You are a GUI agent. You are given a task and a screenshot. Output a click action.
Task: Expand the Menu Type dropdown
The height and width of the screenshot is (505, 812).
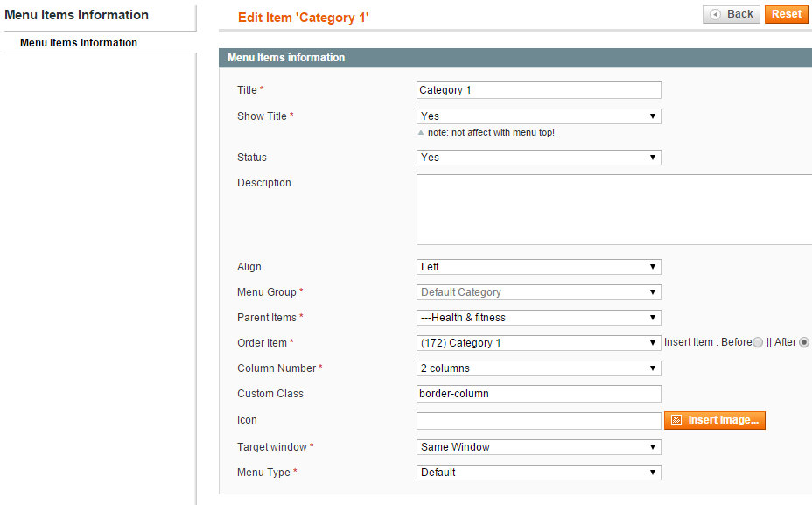click(539, 473)
